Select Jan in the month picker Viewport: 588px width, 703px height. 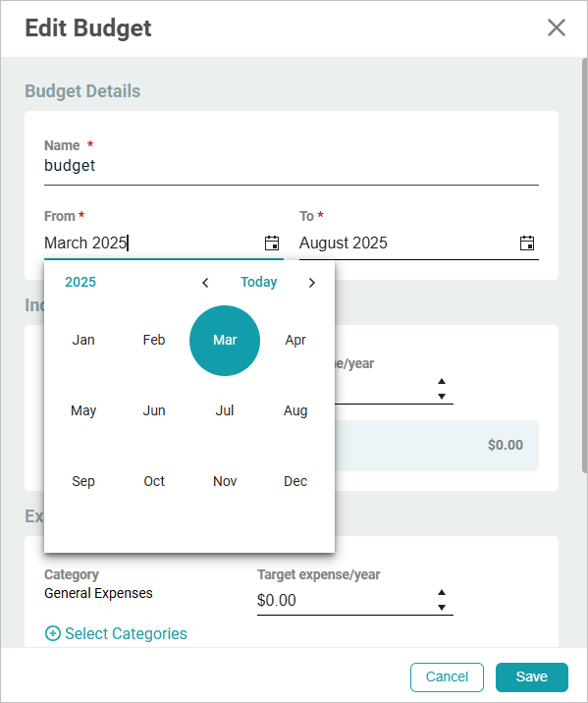pyautogui.click(x=83, y=341)
